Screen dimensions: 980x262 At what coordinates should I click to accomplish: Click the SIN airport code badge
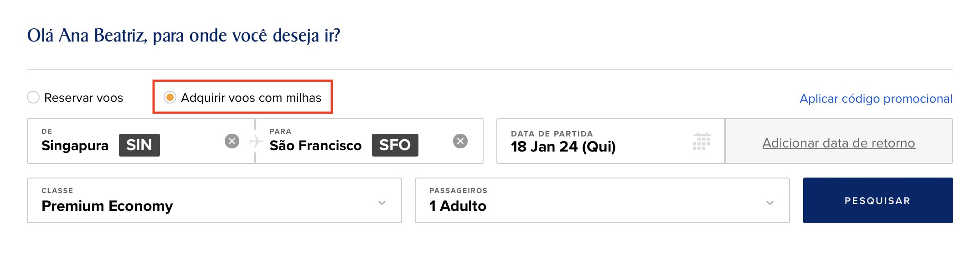tap(139, 145)
